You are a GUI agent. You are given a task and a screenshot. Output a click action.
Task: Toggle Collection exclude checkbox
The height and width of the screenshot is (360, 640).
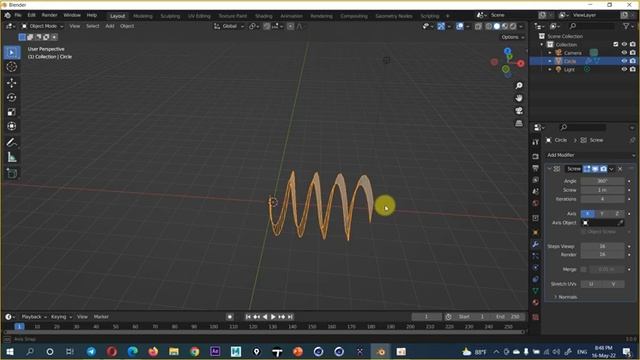(616, 44)
